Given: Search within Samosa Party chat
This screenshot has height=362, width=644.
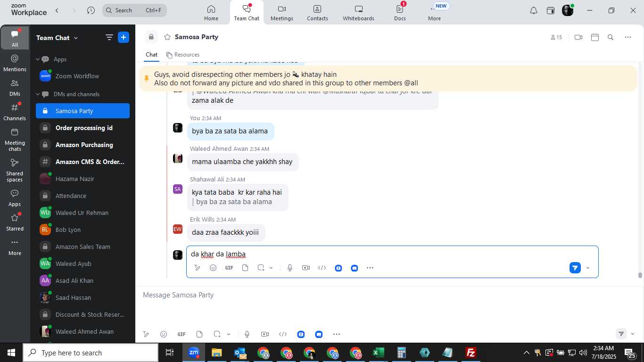Looking at the screenshot, I should tap(611, 37).
